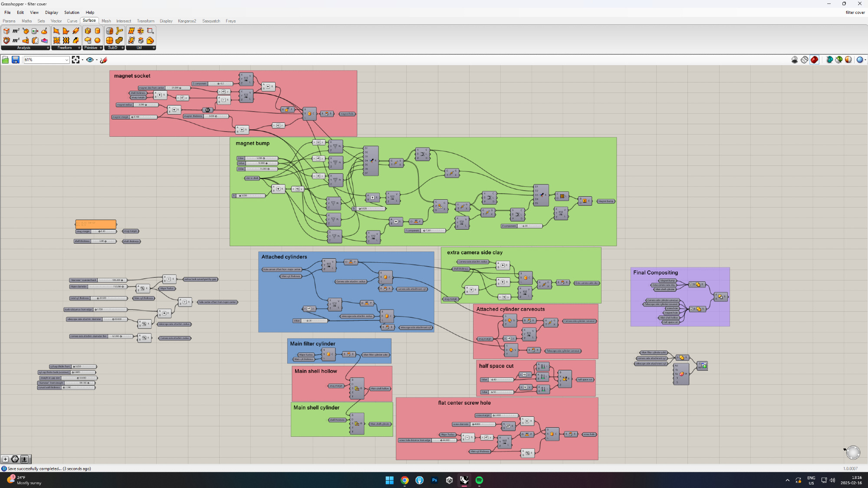Click the orange panel above snug margin
Viewport: 868px width, 488px height.
coord(96,224)
